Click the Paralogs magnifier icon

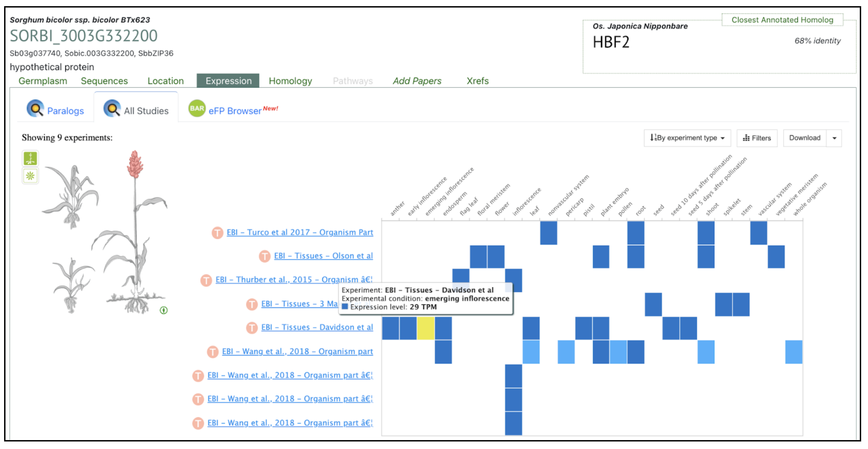(35, 108)
